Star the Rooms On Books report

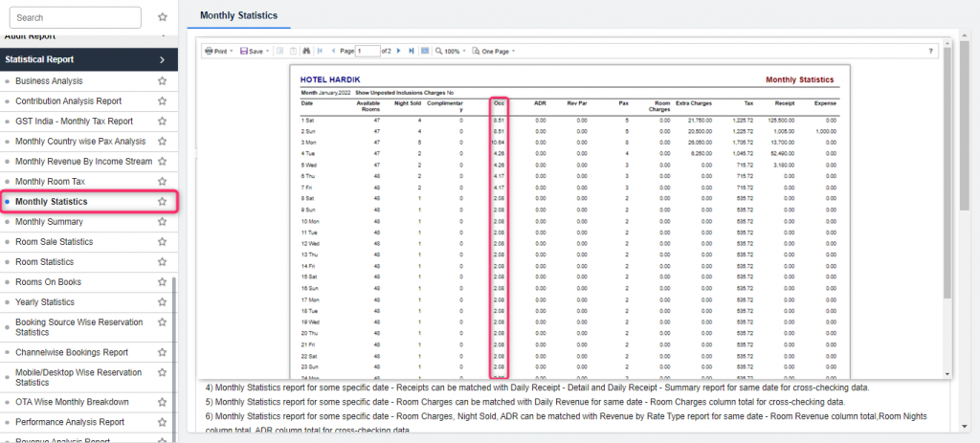(163, 282)
